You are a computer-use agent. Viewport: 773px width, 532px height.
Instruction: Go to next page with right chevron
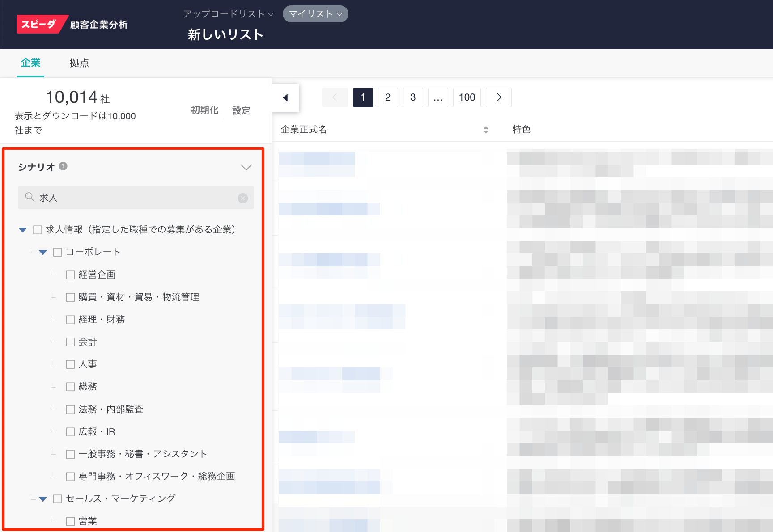[499, 97]
